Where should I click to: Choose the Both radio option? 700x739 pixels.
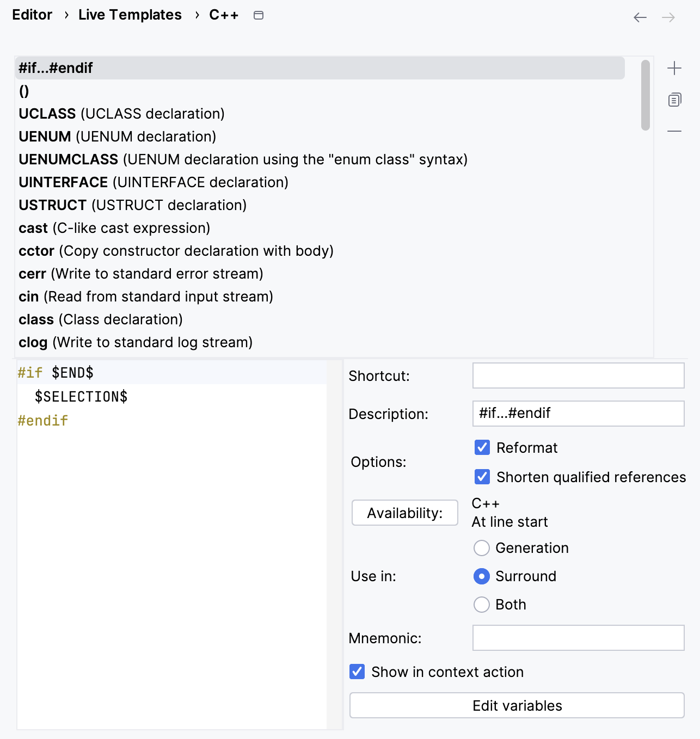(482, 604)
